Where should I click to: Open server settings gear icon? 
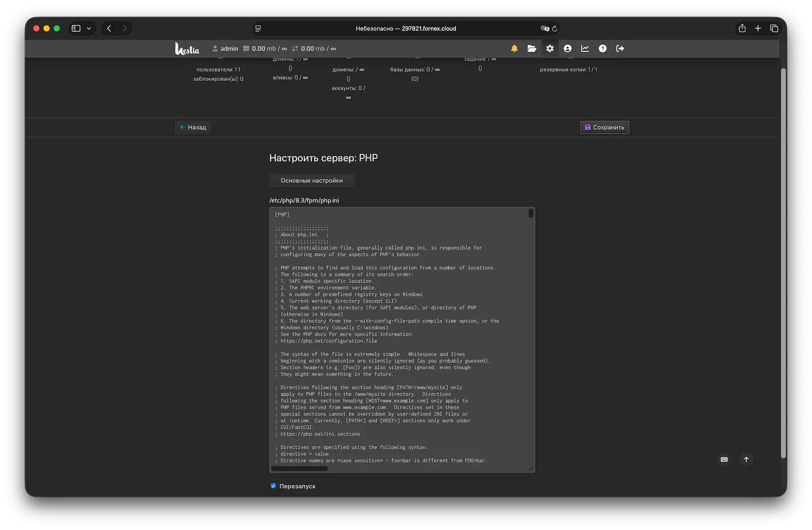(x=550, y=49)
